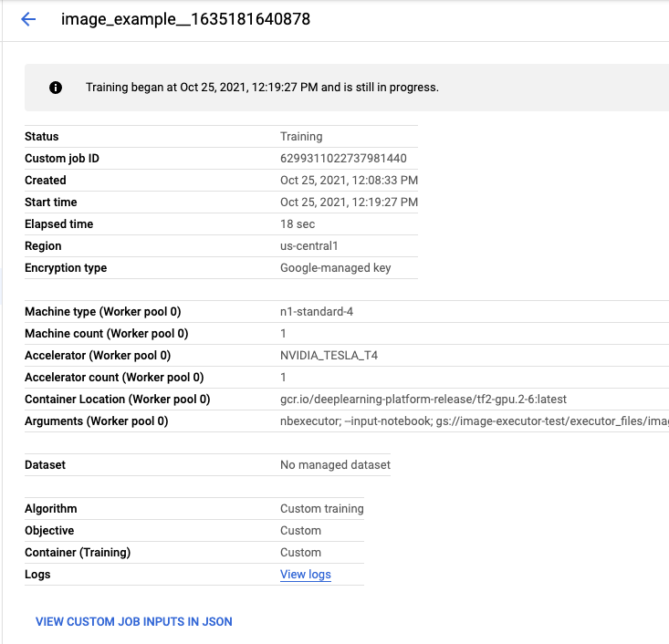This screenshot has height=644, width=669.
Task: Click View Custom Job Inputs in JSON
Action: [x=133, y=622]
